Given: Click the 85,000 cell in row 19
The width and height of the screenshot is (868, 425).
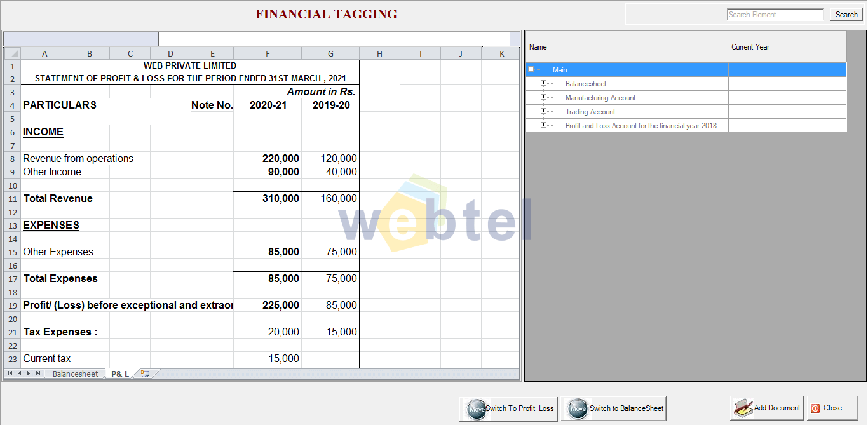Looking at the screenshot, I should click(330, 305).
